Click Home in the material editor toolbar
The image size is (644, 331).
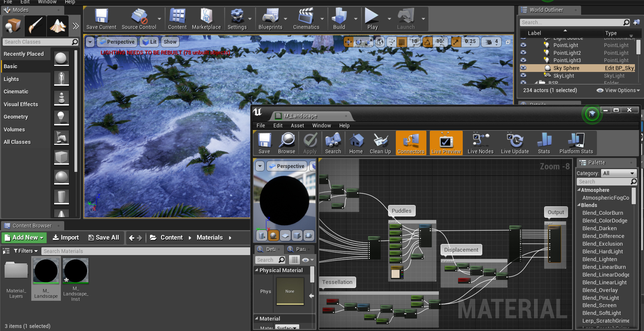356,143
